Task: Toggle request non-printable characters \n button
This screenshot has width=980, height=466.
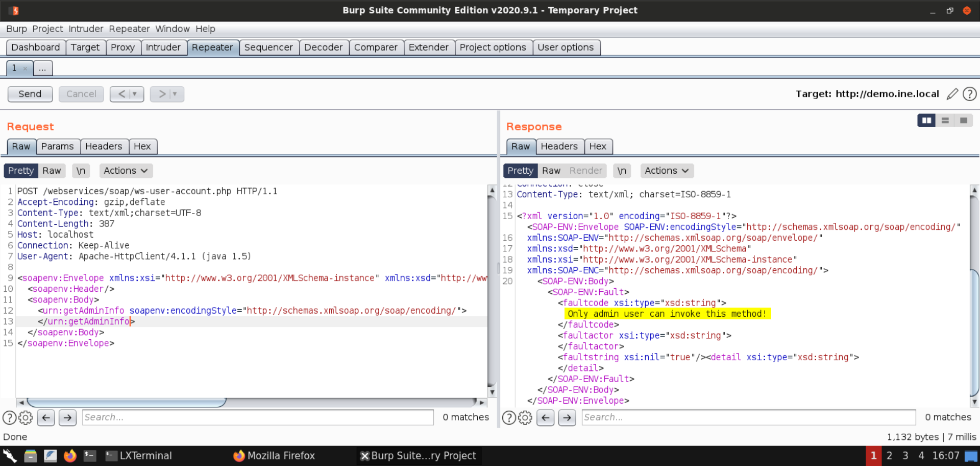Action: [81, 171]
